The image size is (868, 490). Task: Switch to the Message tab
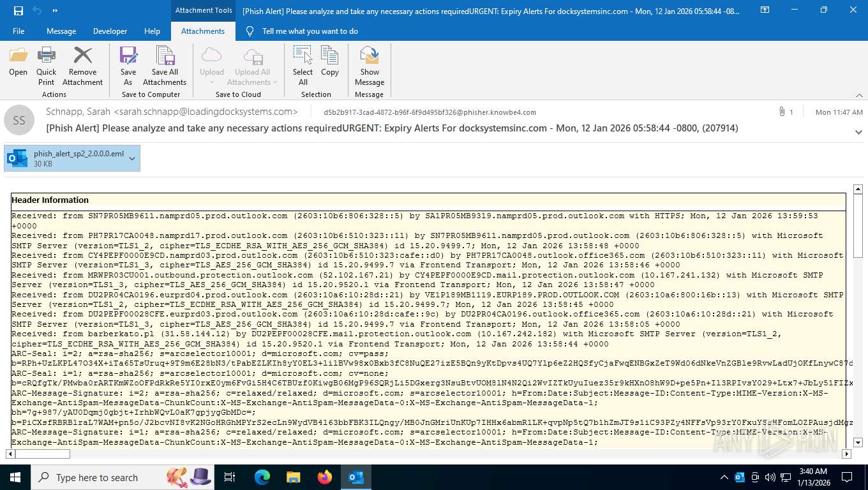coord(61,31)
